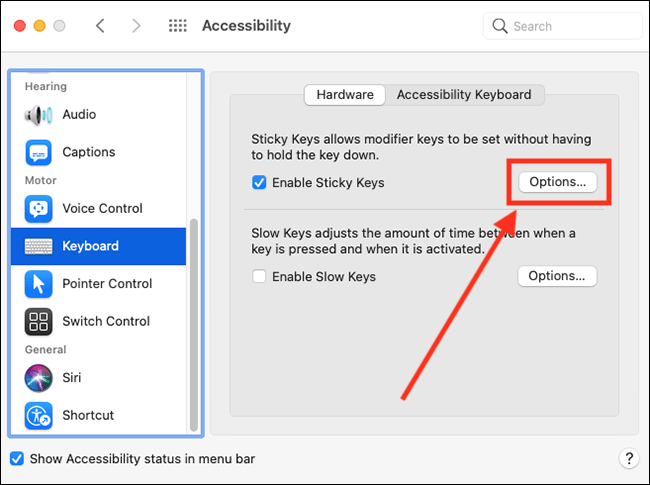Viewport: 650px width, 485px height.
Task: Select the Audio speaker icon
Action: point(38,115)
